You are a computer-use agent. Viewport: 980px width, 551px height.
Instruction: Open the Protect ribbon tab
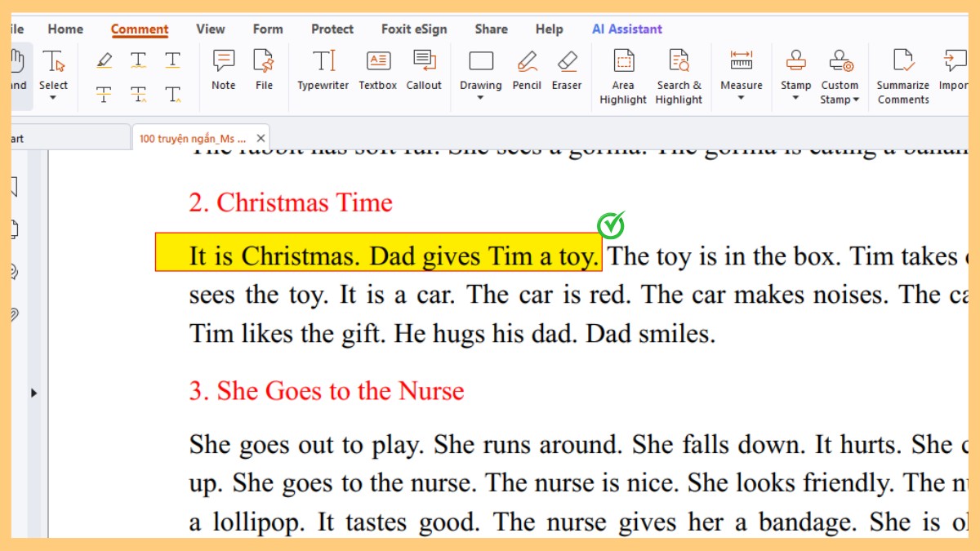pyautogui.click(x=332, y=29)
